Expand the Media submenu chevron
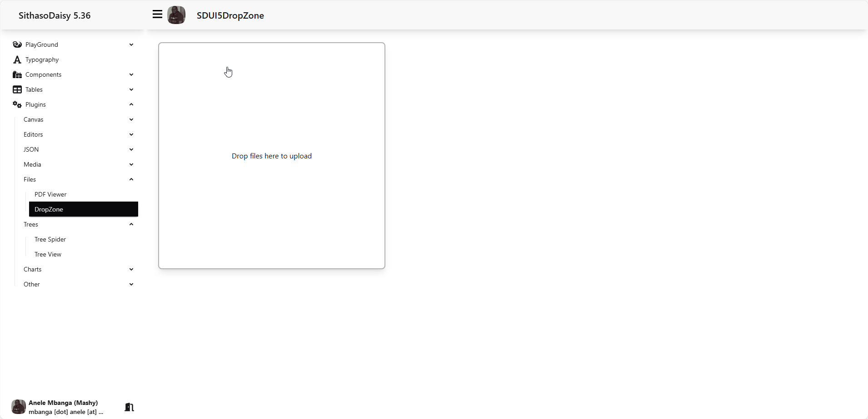868x419 pixels. [131, 164]
